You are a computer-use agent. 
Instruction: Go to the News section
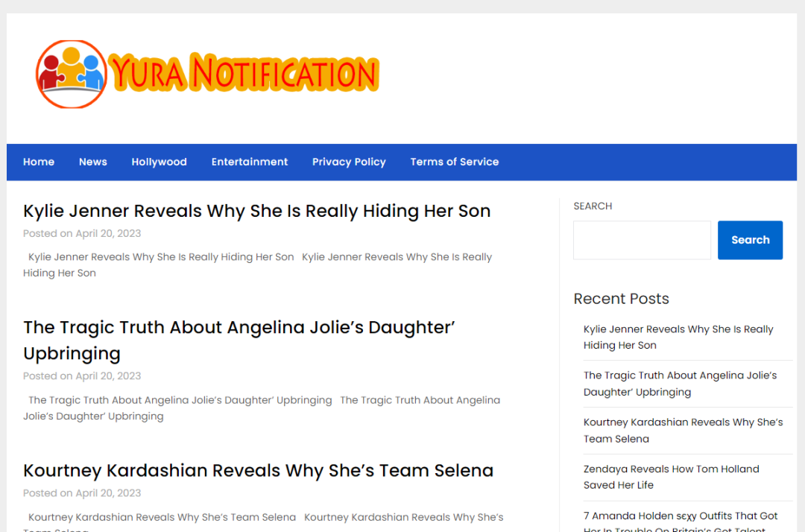(93, 162)
